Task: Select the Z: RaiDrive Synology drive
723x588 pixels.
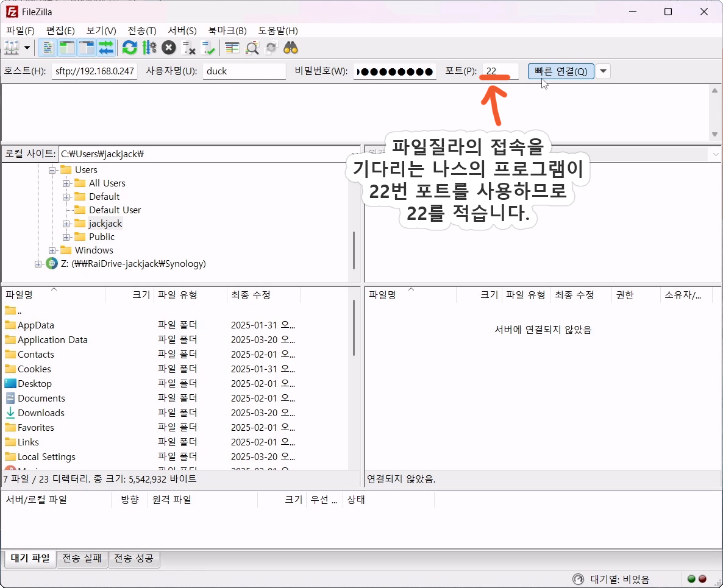Action: [x=134, y=264]
